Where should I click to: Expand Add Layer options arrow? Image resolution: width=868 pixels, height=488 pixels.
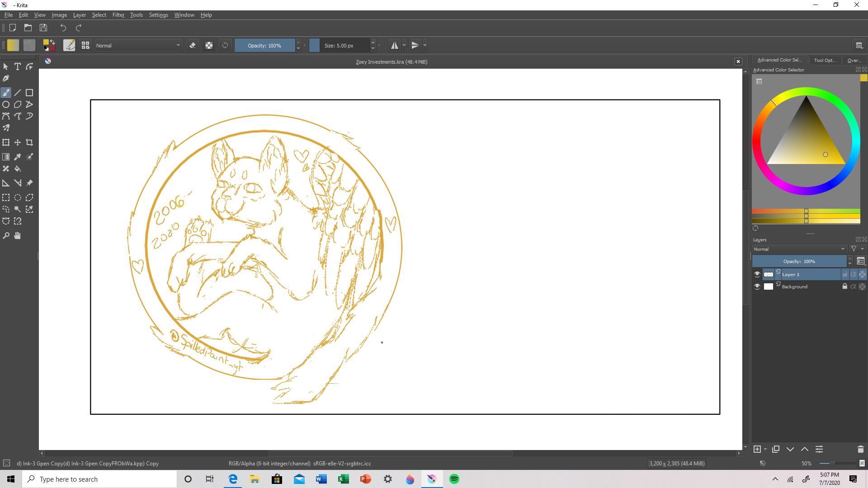[765, 449]
